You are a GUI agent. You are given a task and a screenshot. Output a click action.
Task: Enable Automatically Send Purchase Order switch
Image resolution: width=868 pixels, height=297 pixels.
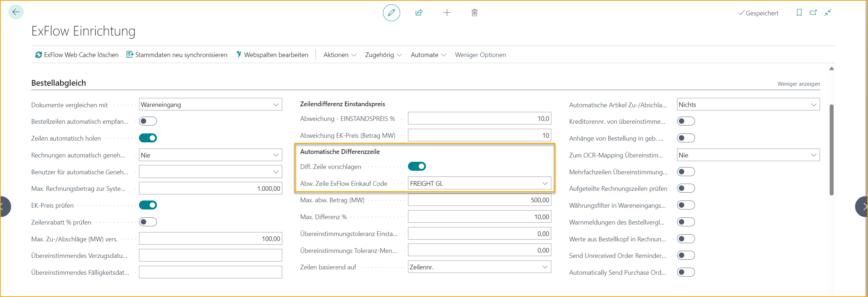pyautogui.click(x=686, y=272)
